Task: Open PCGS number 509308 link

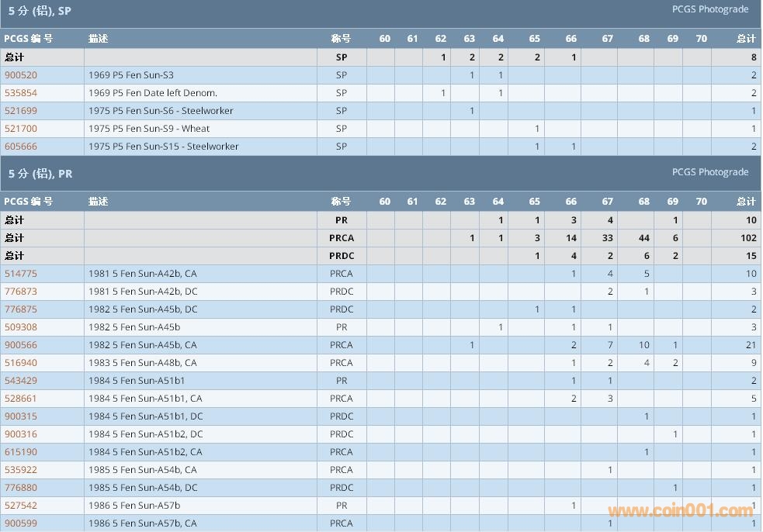Action: point(21,327)
